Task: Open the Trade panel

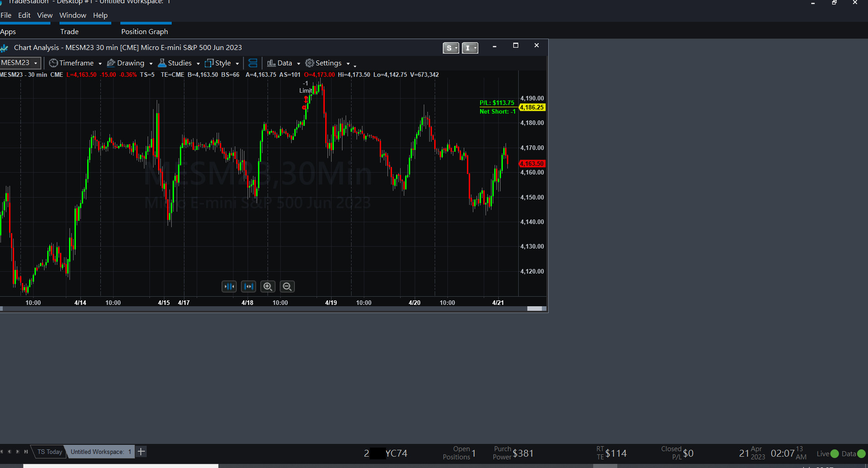Action: click(69, 32)
